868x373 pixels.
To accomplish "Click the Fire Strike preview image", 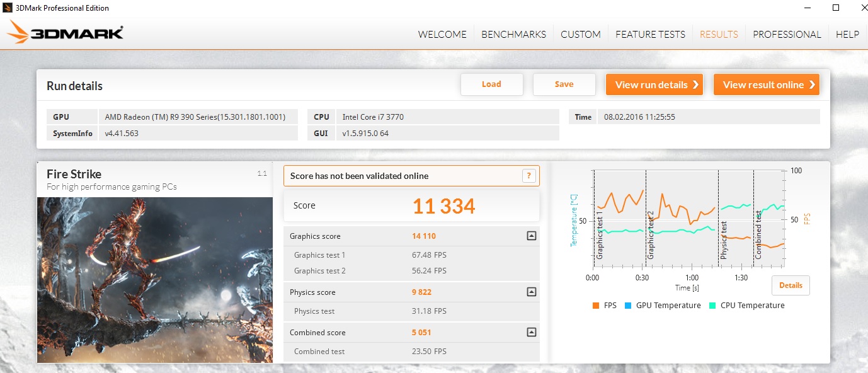I will (155, 280).
